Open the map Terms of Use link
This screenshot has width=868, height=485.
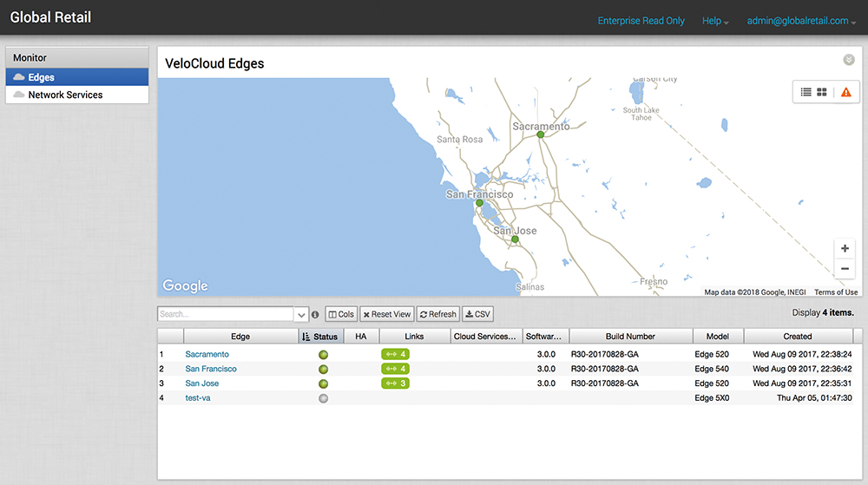[835, 292]
